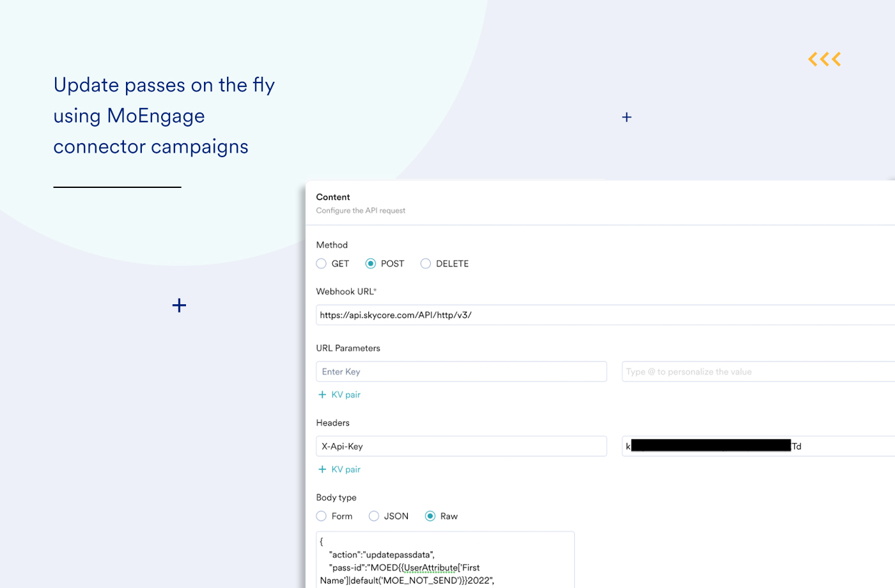895x588 pixels.
Task: Click the plus icon beside URL Parameters KV pair
Action: (x=322, y=394)
